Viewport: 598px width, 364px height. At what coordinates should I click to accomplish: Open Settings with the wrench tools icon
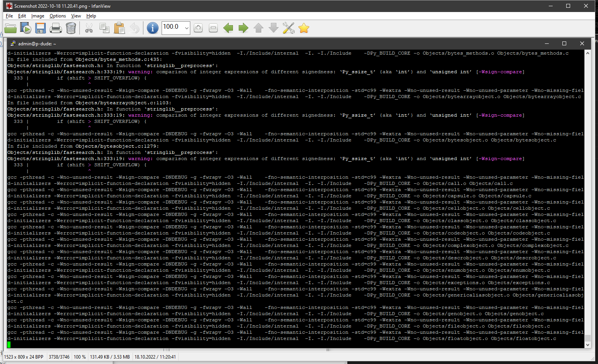click(289, 28)
